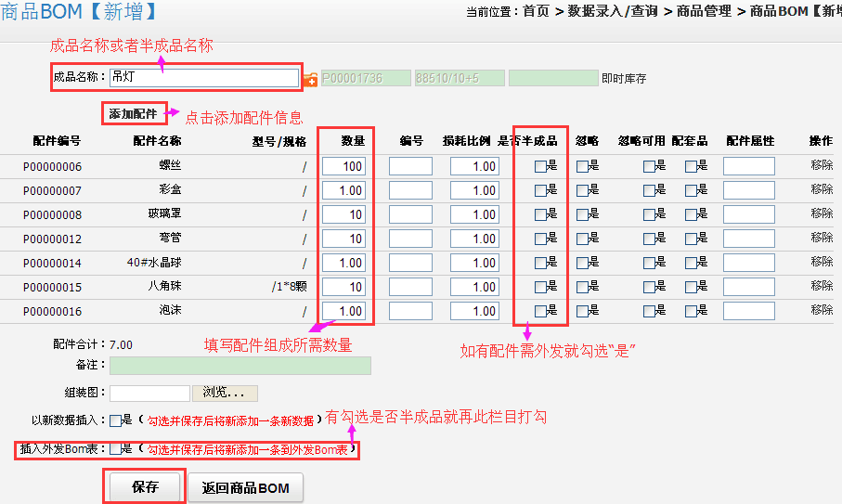842x504 pixels.
Task: Click the 保存 button
Action: (x=145, y=487)
